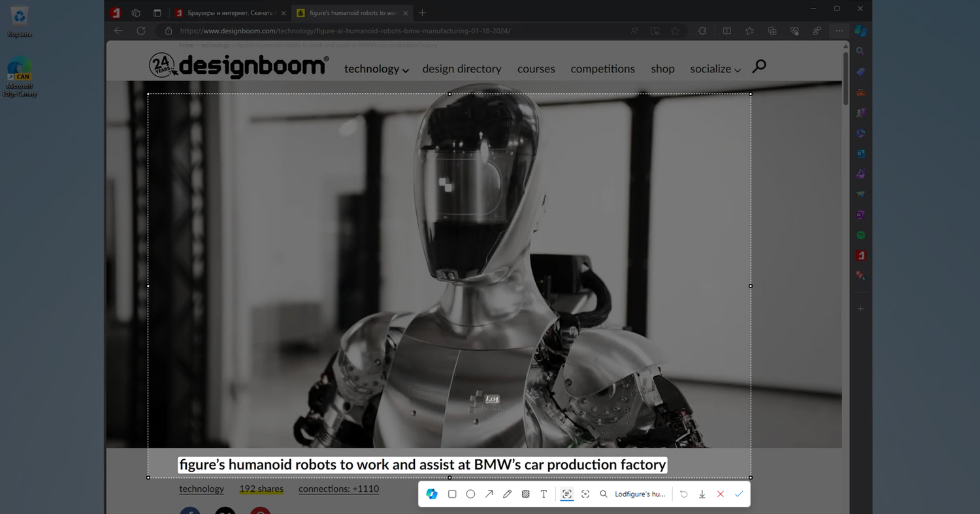Open the browser extensions puzzle icon
This screenshot has width=980, height=514.
click(x=702, y=31)
